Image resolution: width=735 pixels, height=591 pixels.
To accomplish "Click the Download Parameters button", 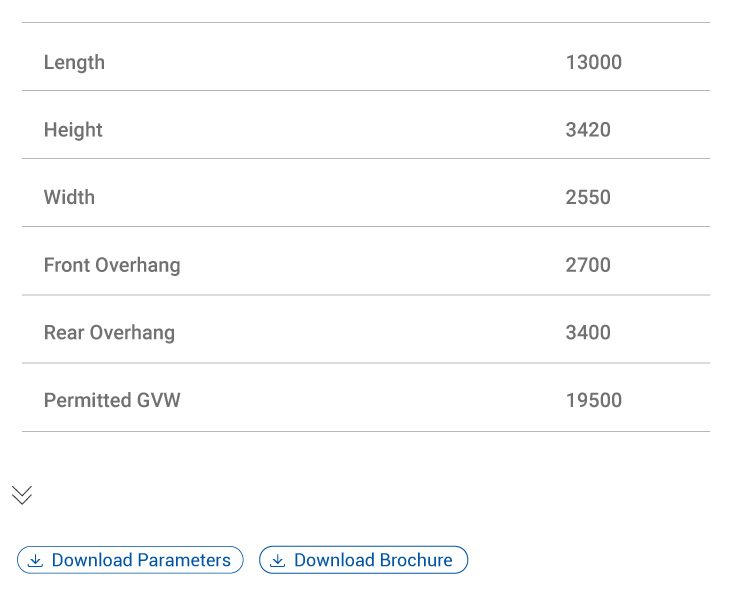I will pyautogui.click(x=130, y=560).
